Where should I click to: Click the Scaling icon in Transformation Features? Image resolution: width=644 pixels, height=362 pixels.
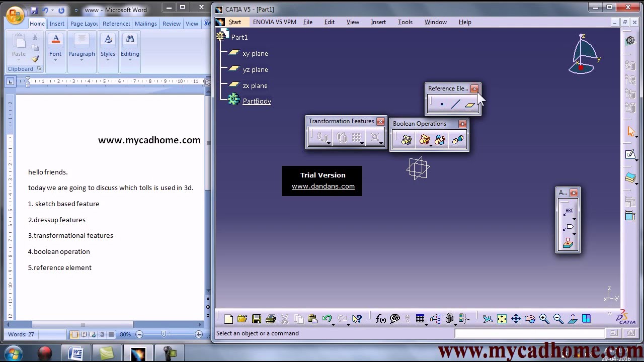[375, 137]
